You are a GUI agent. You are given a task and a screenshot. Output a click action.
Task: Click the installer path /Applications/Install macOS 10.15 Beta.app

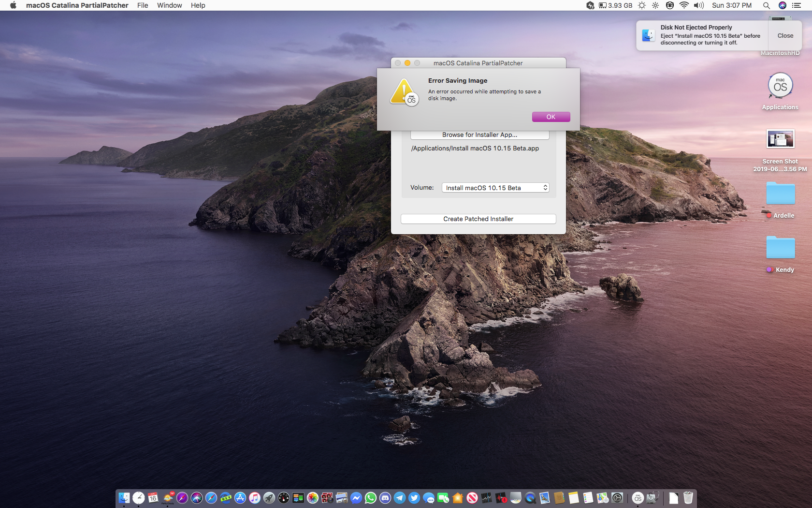475,149
